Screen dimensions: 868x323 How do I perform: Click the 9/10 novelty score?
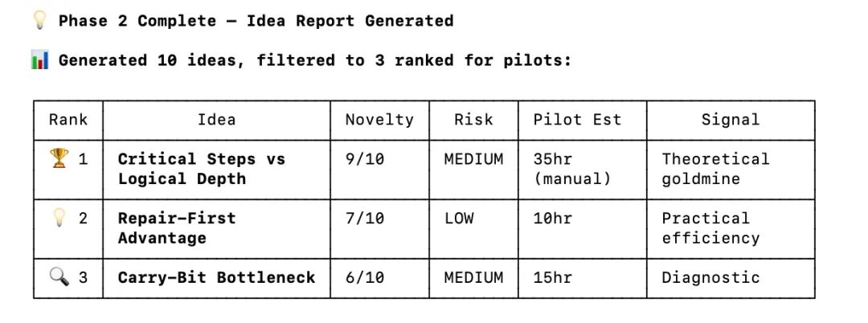pos(365,159)
